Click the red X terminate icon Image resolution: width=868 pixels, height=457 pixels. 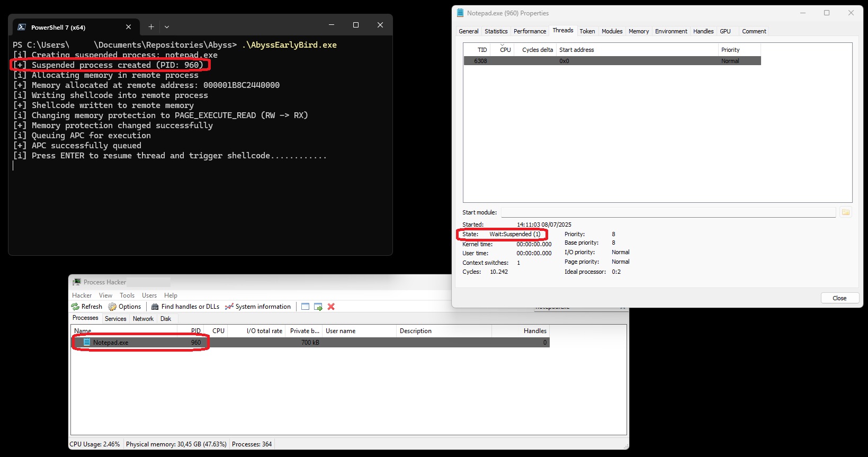(331, 307)
